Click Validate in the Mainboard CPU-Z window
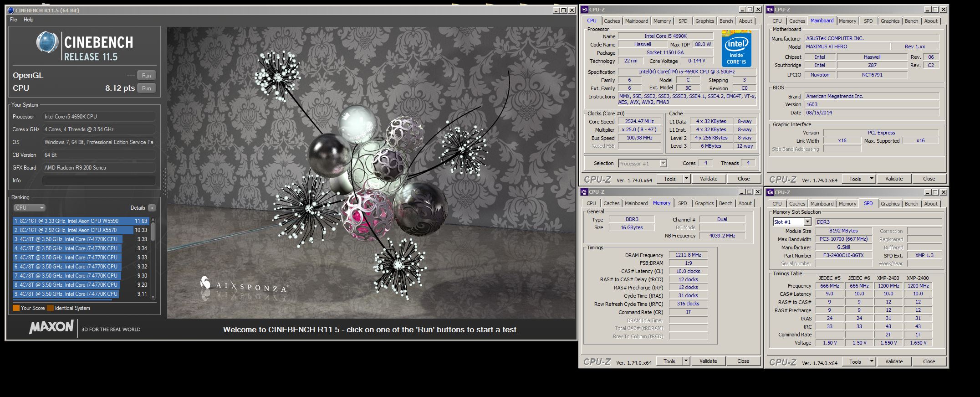980x397 pixels. 894,179
